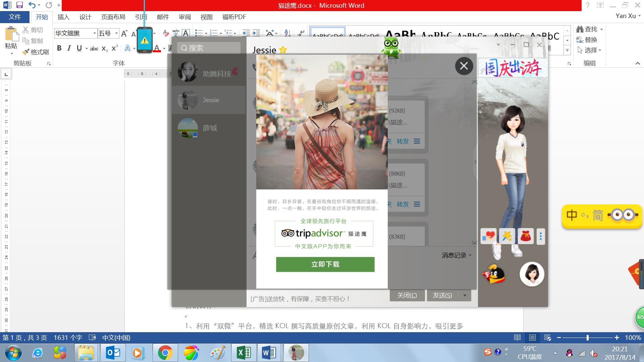Switch to the 审阅 tab
The width and height of the screenshot is (644, 362).
click(x=185, y=17)
